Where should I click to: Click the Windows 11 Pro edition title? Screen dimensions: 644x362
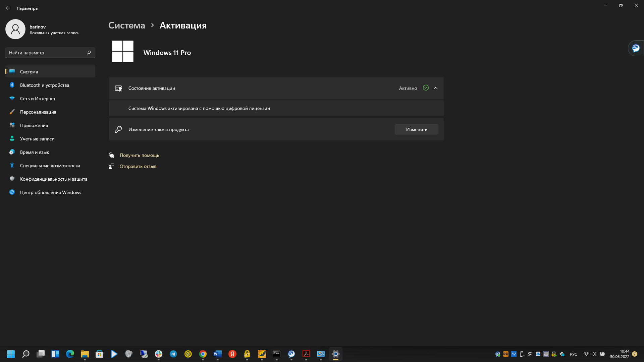(167, 53)
